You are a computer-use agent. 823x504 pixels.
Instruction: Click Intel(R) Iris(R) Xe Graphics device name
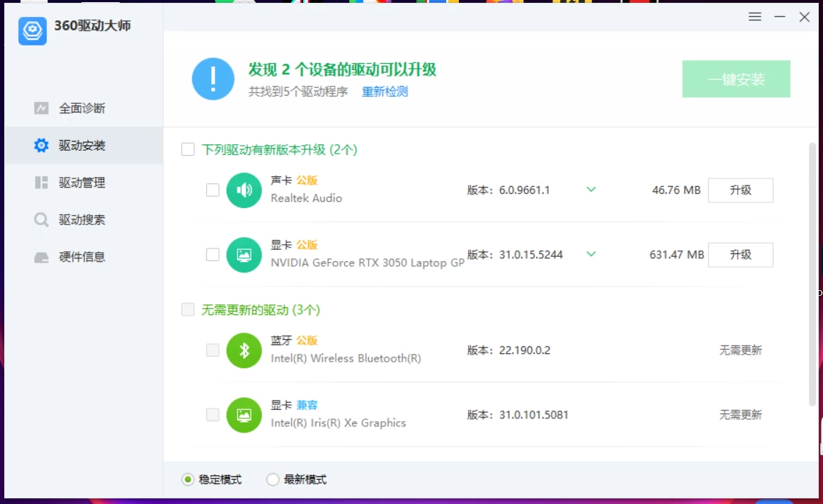[339, 423]
